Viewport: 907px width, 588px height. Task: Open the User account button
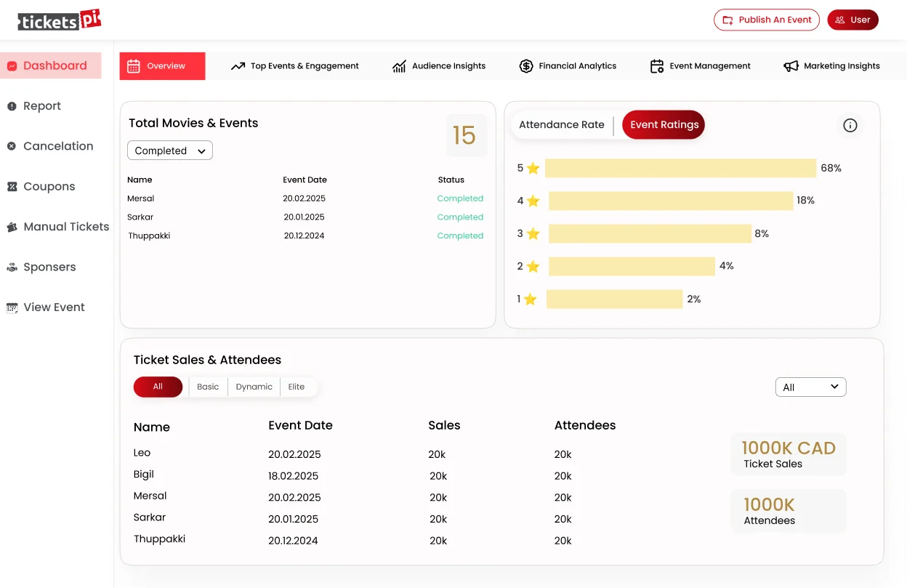point(853,20)
